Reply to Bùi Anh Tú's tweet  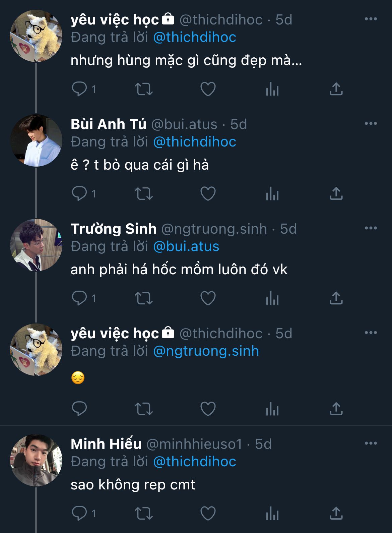click(79, 194)
